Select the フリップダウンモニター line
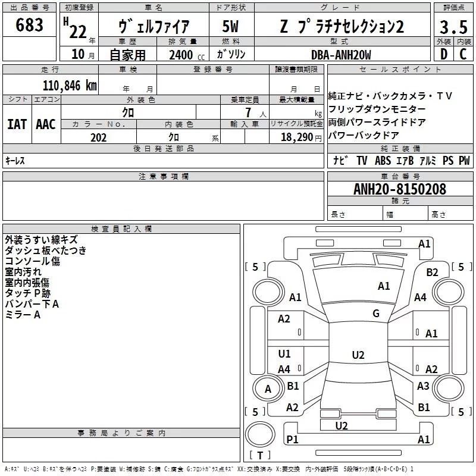Screen dimensions: 476x476 tap(377, 109)
